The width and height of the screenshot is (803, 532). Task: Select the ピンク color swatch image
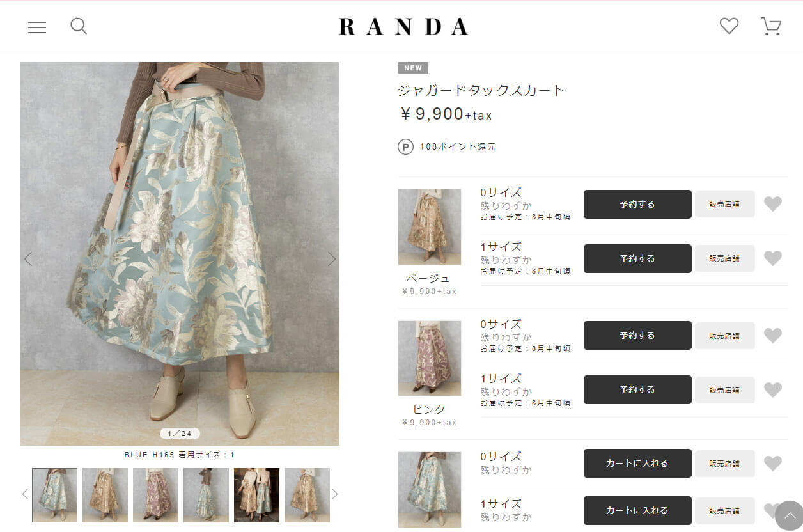coord(430,358)
